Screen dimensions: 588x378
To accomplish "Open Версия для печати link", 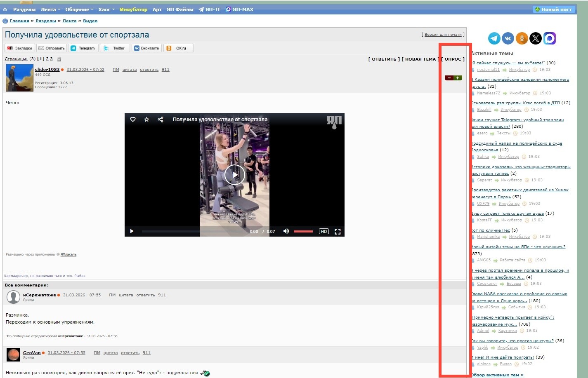I will click(x=443, y=35).
